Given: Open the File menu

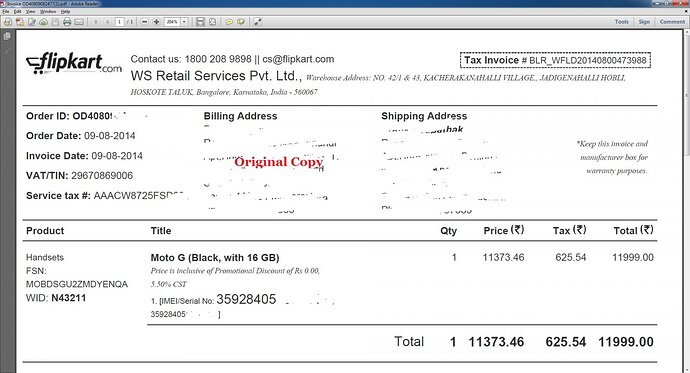Looking at the screenshot, I should 6,11.
